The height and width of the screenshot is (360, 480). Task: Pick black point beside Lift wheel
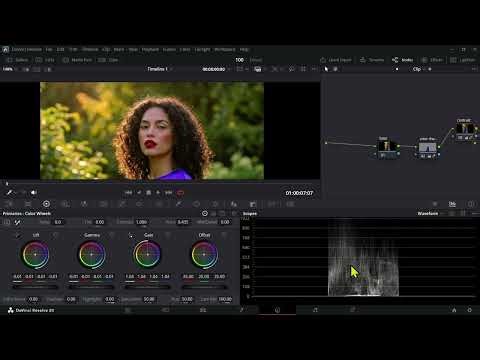click(x=17, y=235)
